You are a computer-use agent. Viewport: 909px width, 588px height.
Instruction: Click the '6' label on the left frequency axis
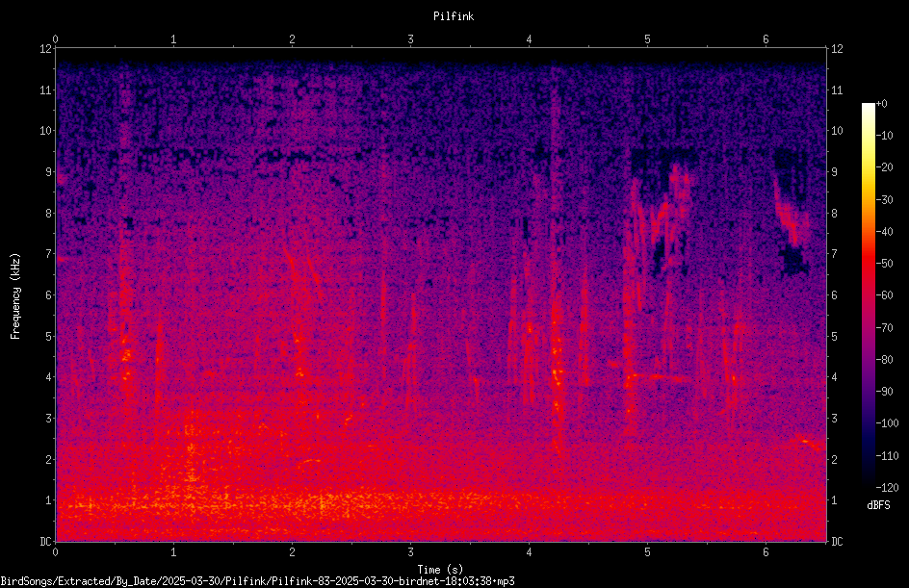(49, 295)
